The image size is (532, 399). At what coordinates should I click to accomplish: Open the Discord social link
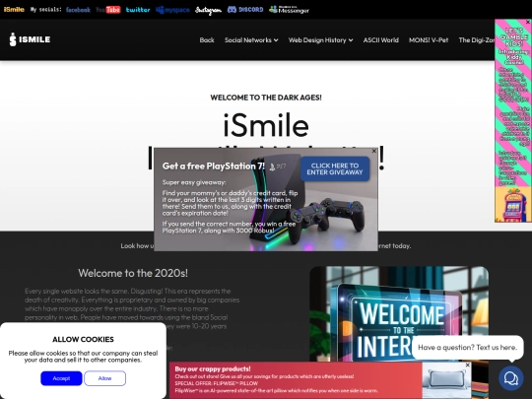coord(245,10)
